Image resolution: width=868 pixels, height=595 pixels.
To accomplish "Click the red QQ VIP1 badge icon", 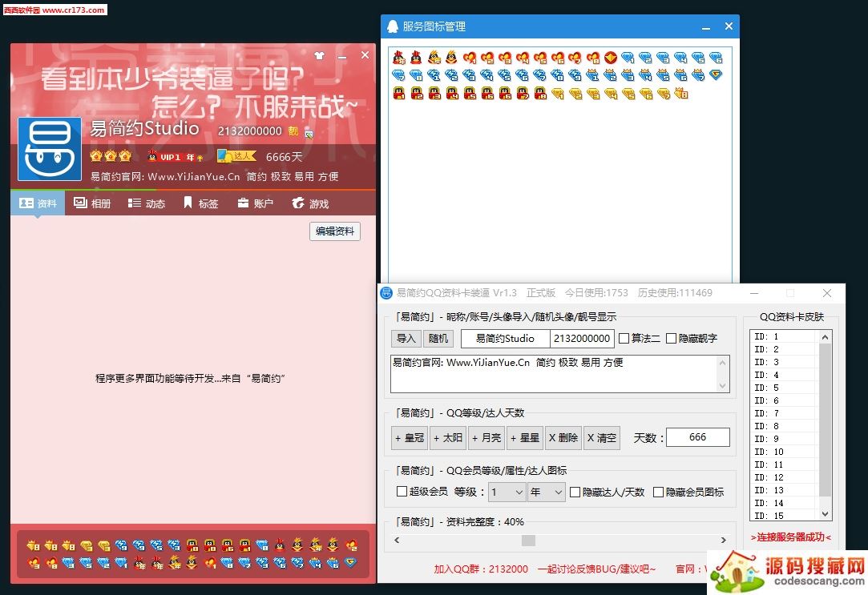I will 153,157.
